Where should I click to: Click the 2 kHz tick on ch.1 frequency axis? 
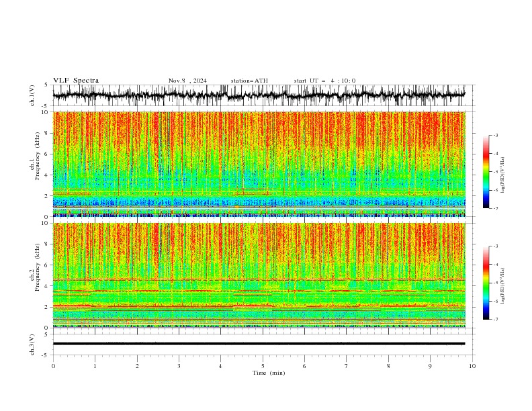coord(48,196)
